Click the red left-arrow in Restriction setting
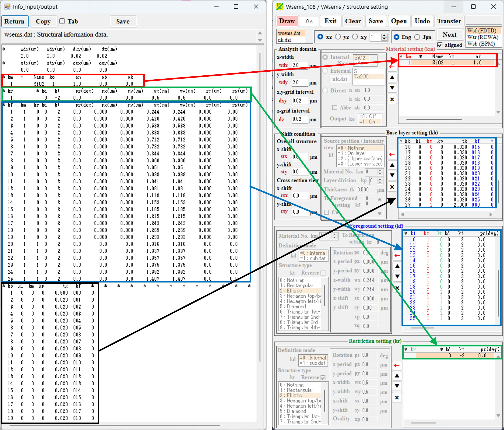Viewport: 504px width, 430px height. [397, 365]
